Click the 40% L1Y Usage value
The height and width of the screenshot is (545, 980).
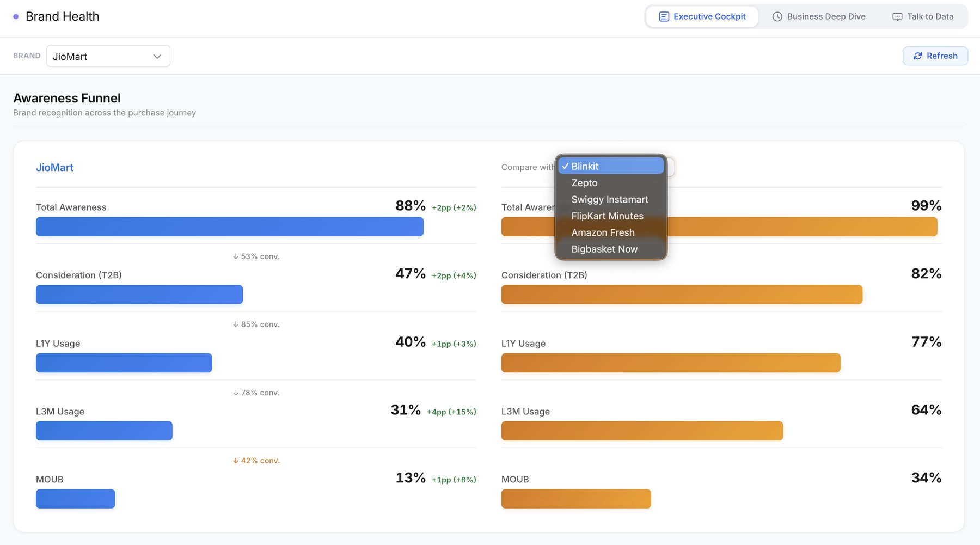[x=411, y=342]
